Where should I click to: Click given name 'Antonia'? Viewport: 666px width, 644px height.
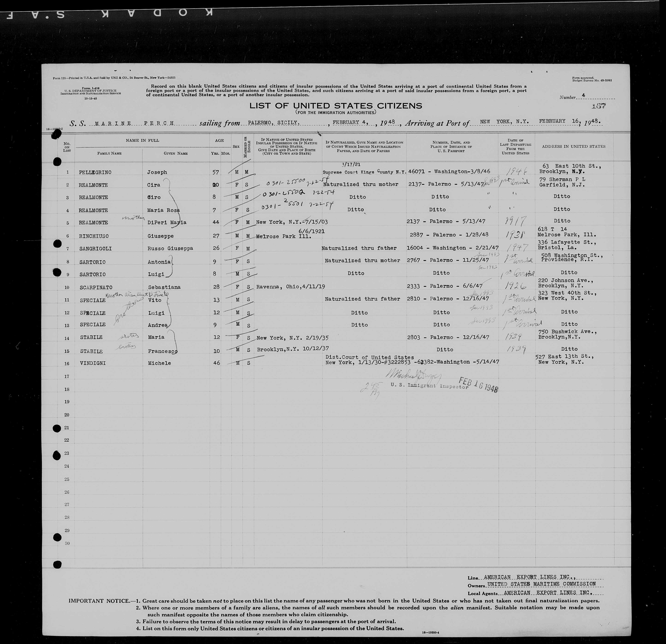pyautogui.click(x=159, y=262)
